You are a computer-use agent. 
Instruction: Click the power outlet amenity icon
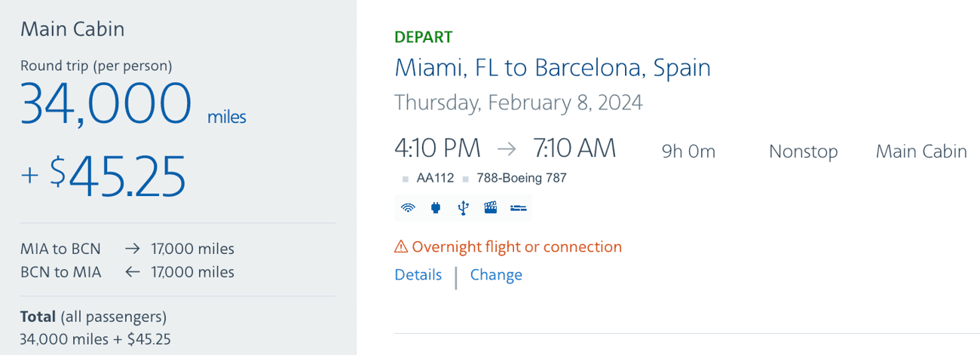[435, 208]
